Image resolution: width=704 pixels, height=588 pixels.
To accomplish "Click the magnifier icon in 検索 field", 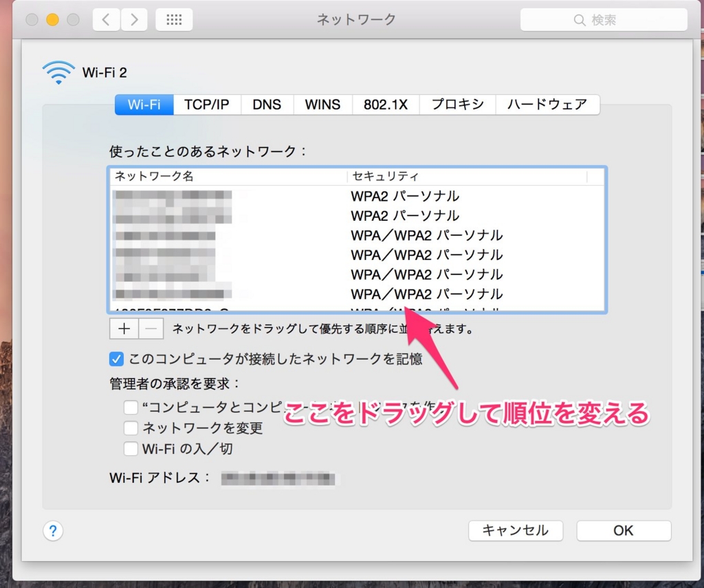I will (x=580, y=19).
